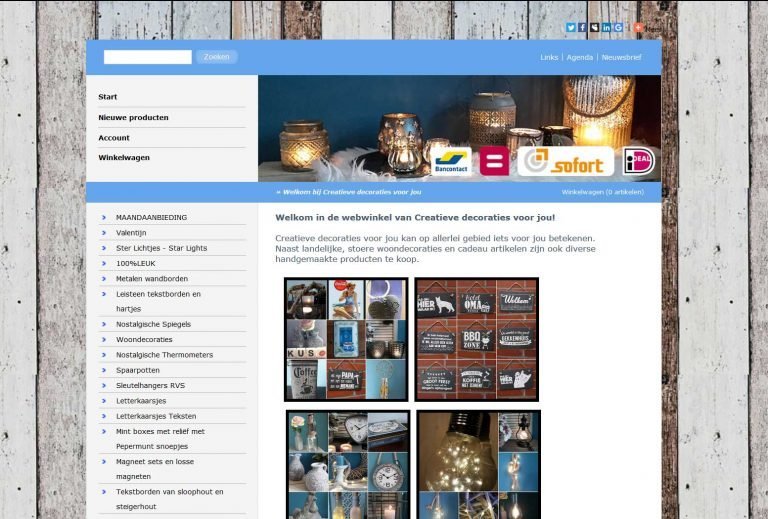Click the pink Belfius payment logo
Image resolution: width=768 pixels, height=519 pixels.
pos(494,161)
